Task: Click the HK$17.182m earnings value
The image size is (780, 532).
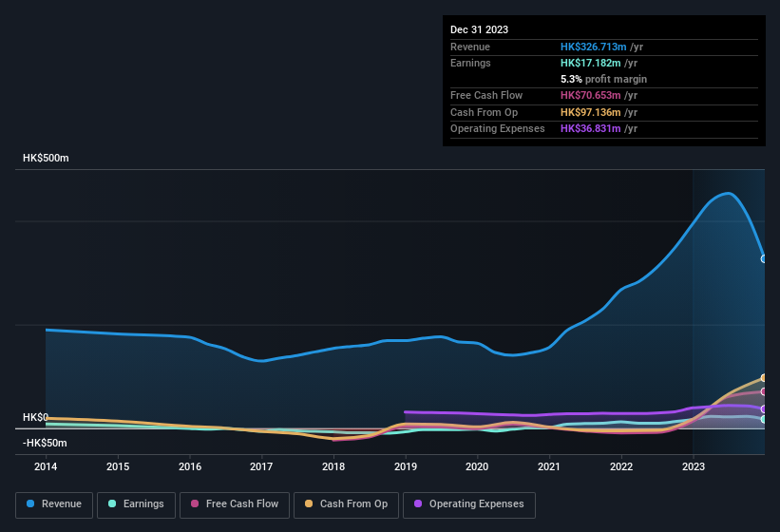Action: 591,63
